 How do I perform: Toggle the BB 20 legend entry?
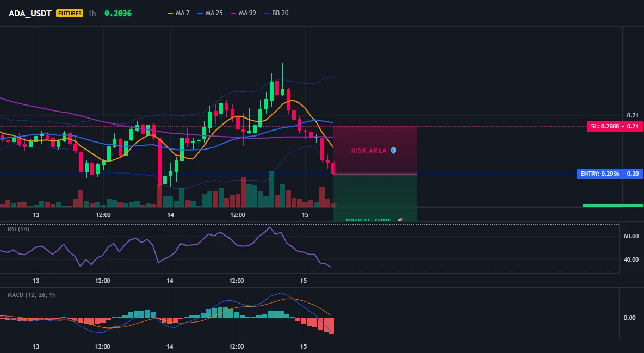click(x=276, y=13)
